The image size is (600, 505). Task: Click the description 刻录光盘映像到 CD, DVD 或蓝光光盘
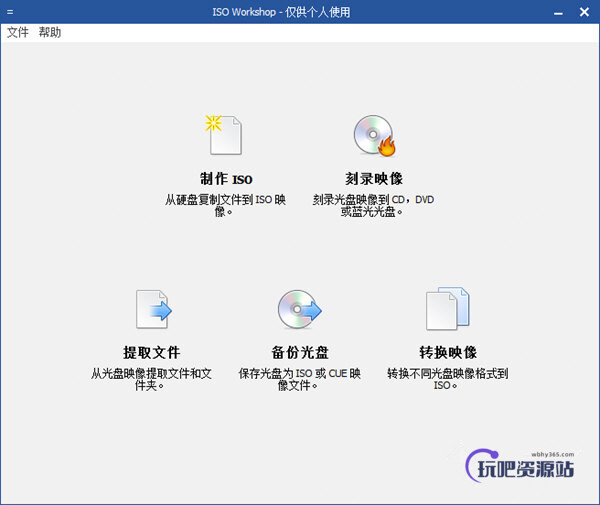coord(373,205)
